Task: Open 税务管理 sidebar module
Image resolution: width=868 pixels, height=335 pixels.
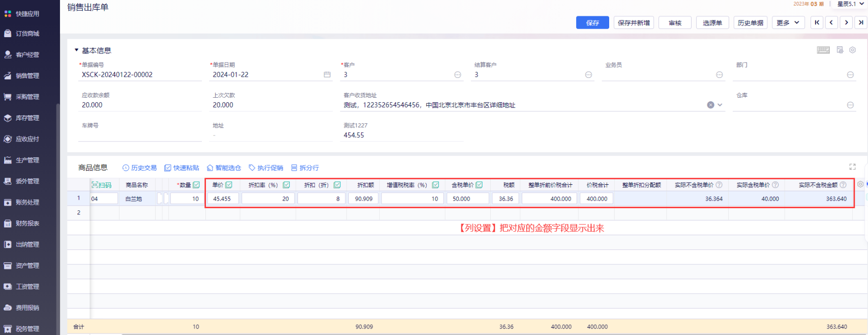Action: 22,329
